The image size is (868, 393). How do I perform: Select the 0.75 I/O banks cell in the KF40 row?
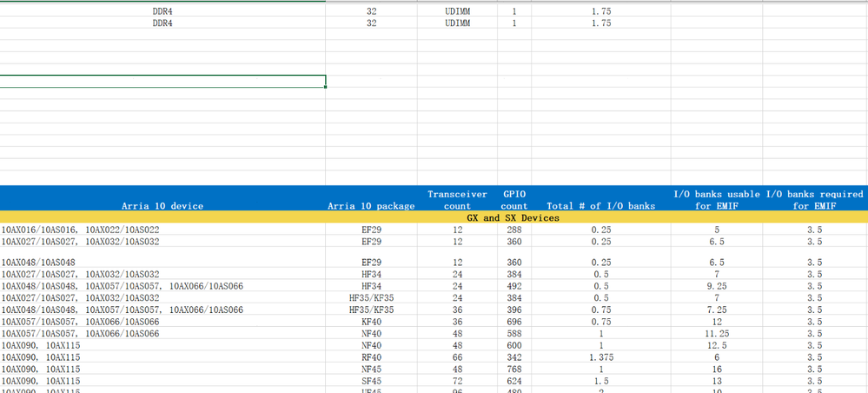tap(600, 322)
